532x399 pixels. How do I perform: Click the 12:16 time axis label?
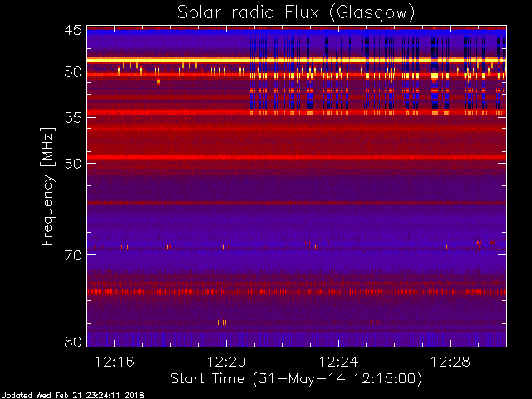[115, 362]
